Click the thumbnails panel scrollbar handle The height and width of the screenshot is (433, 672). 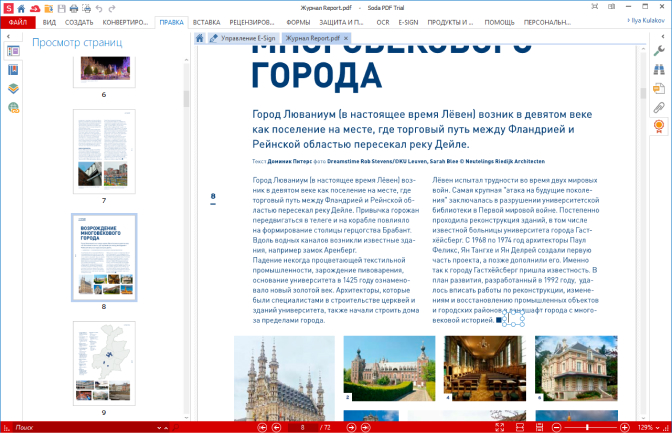[x=186, y=98]
